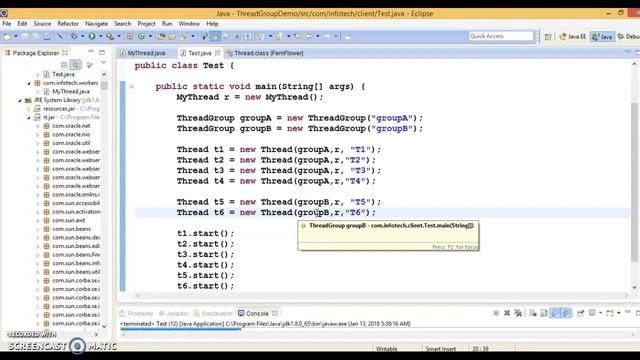Close the Test.java editor tab

pos(218,53)
